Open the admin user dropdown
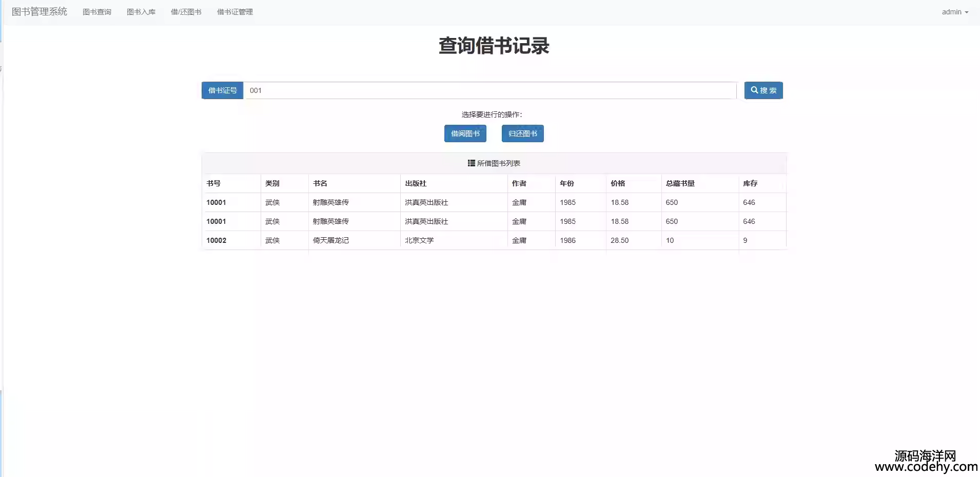 click(x=954, y=12)
